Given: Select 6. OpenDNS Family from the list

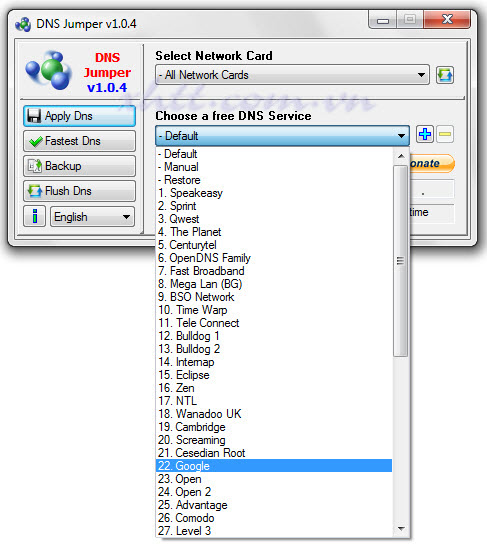Looking at the screenshot, I should (274, 258).
